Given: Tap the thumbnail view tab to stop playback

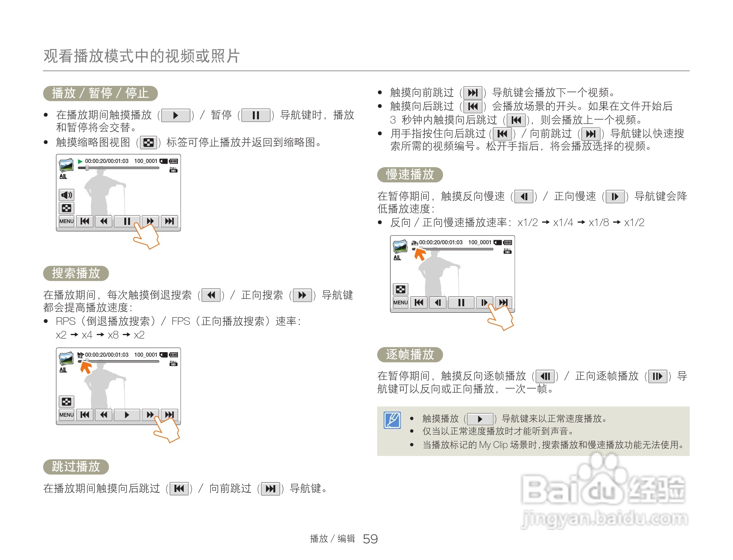Looking at the screenshot, I should click(66, 208).
